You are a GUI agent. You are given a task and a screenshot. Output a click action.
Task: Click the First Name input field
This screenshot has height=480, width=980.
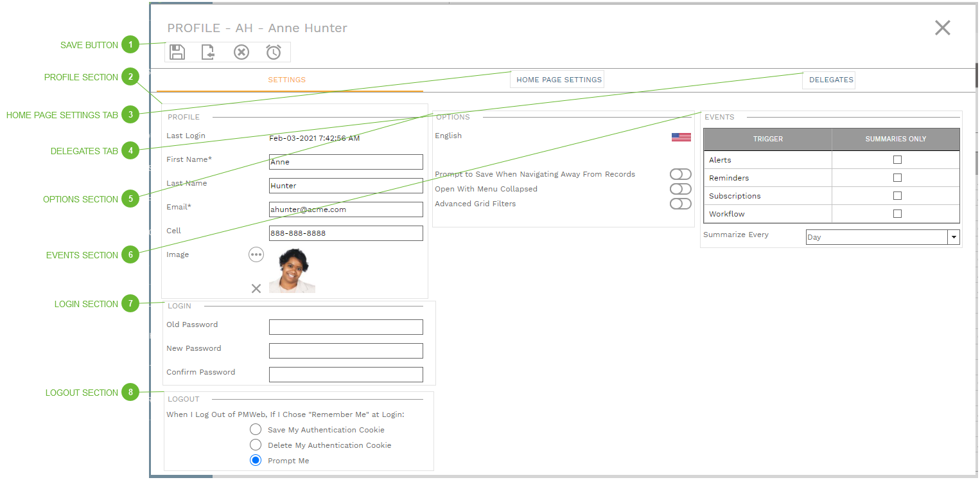coord(346,161)
